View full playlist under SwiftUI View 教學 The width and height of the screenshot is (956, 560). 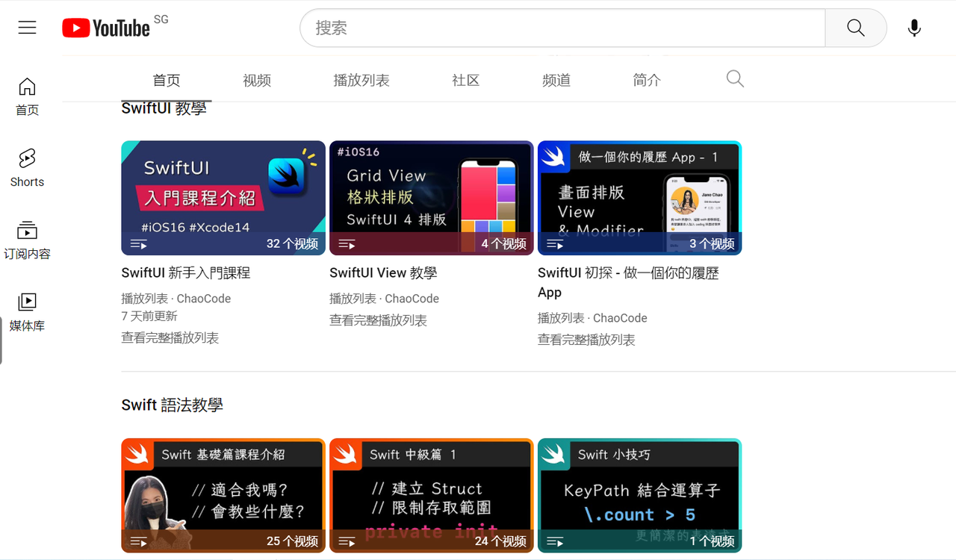[x=378, y=320]
